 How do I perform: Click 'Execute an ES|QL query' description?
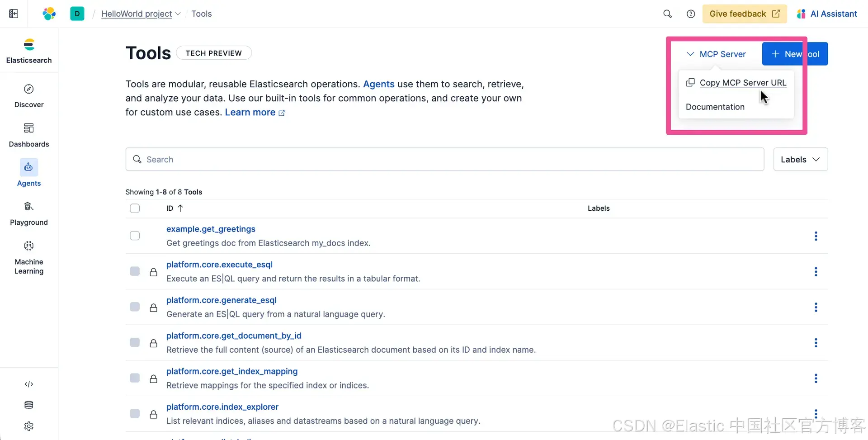tap(293, 279)
